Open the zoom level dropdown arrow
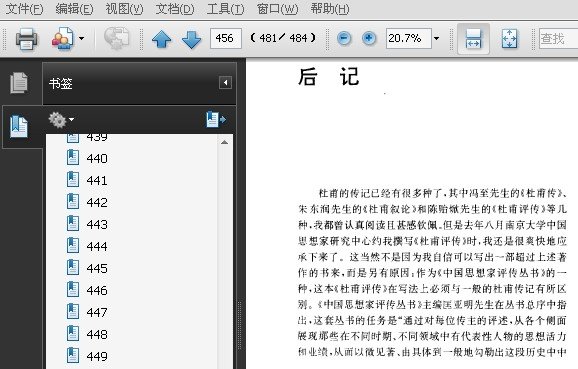The height and width of the screenshot is (369, 578). (x=437, y=38)
